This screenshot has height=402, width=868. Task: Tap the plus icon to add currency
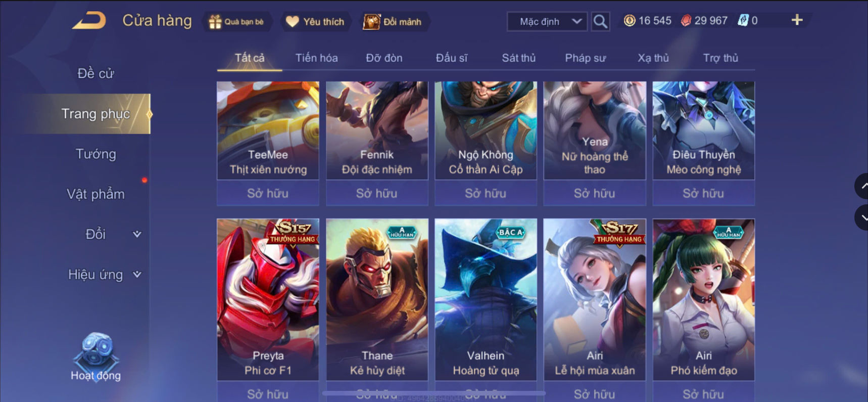(x=797, y=20)
